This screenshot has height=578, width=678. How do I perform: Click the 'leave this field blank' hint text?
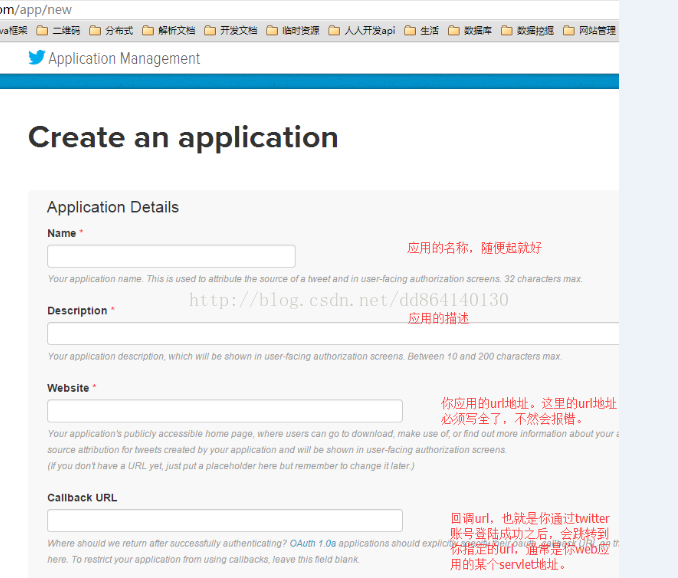[x=316, y=560]
